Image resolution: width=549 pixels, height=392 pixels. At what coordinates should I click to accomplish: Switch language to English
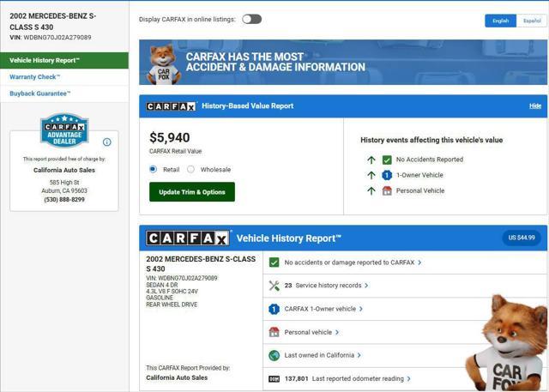pyautogui.click(x=500, y=21)
